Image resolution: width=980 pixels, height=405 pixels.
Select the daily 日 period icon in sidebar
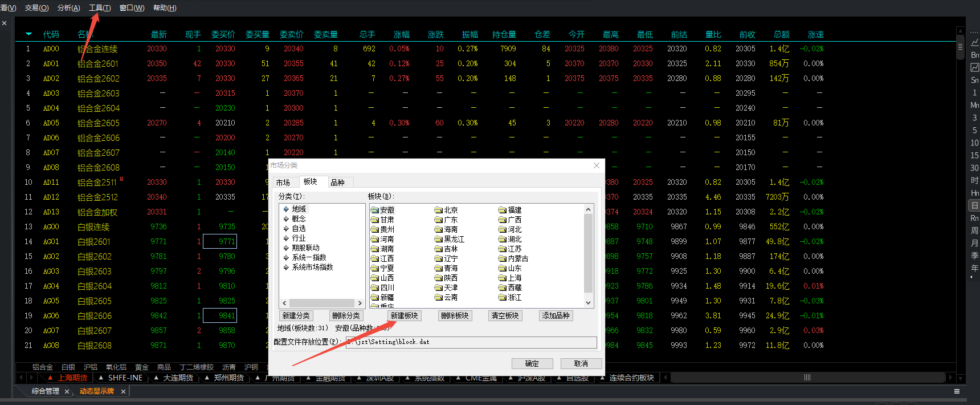pos(974,205)
